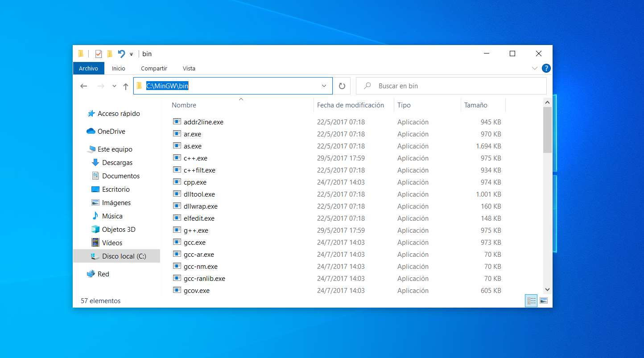The width and height of the screenshot is (644, 358).
Task: Select the gcc.exe file icon
Action: (177, 243)
